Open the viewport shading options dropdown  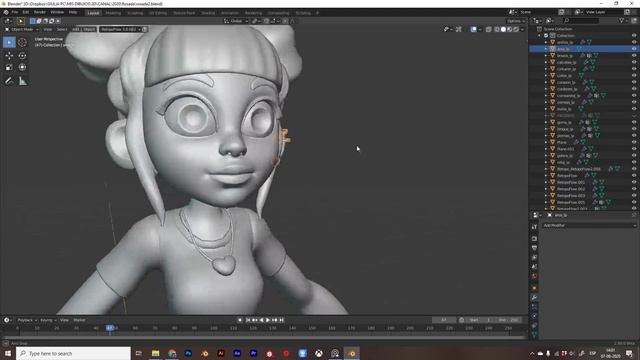click(x=522, y=29)
